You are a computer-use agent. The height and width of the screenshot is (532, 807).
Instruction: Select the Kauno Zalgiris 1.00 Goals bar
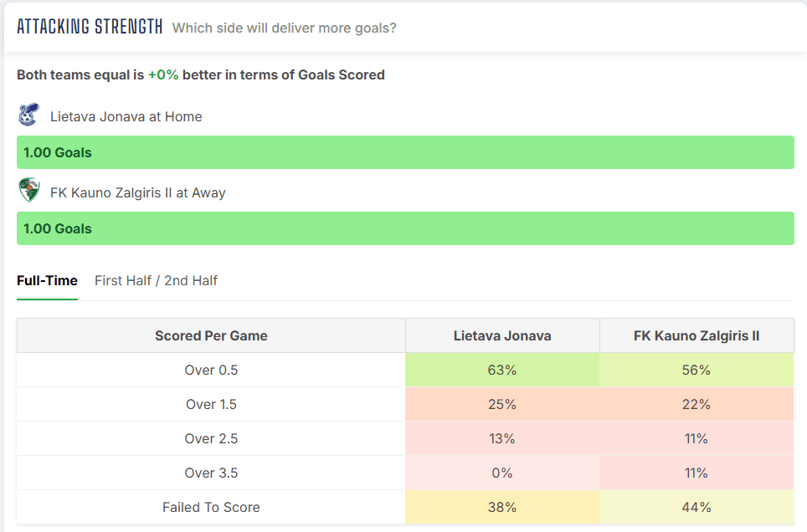click(405, 228)
